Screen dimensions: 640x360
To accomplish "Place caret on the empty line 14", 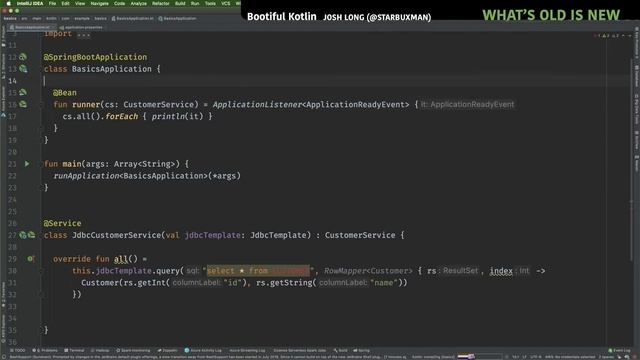I will click(335, 80).
